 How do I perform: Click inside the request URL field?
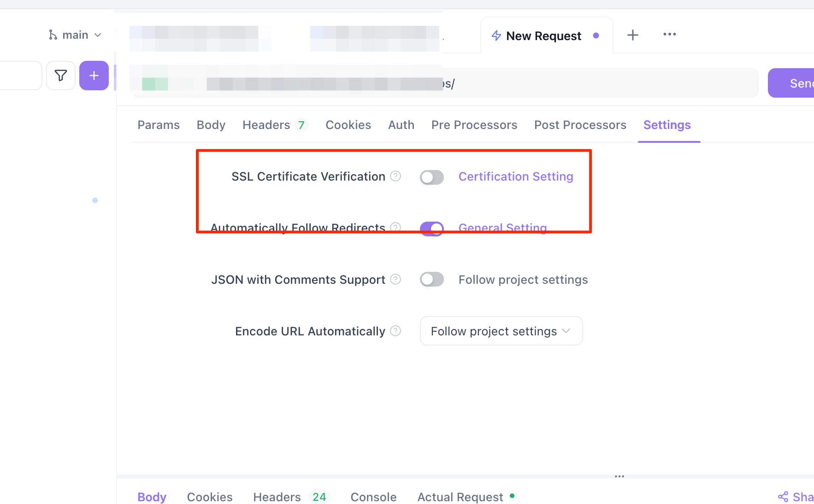(x=553, y=83)
